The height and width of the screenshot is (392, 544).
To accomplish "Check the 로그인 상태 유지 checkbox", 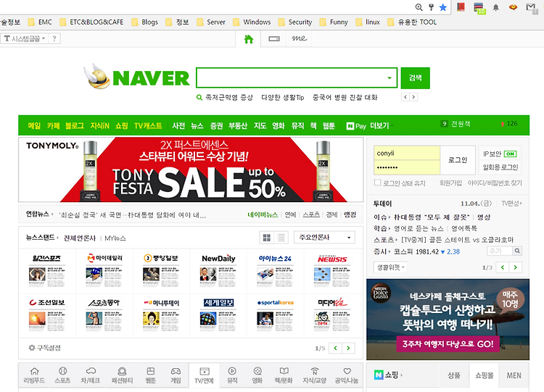I will (x=377, y=183).
